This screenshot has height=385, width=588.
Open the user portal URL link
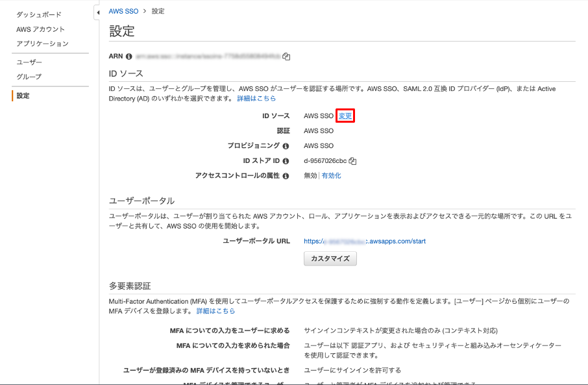(365, 242)
